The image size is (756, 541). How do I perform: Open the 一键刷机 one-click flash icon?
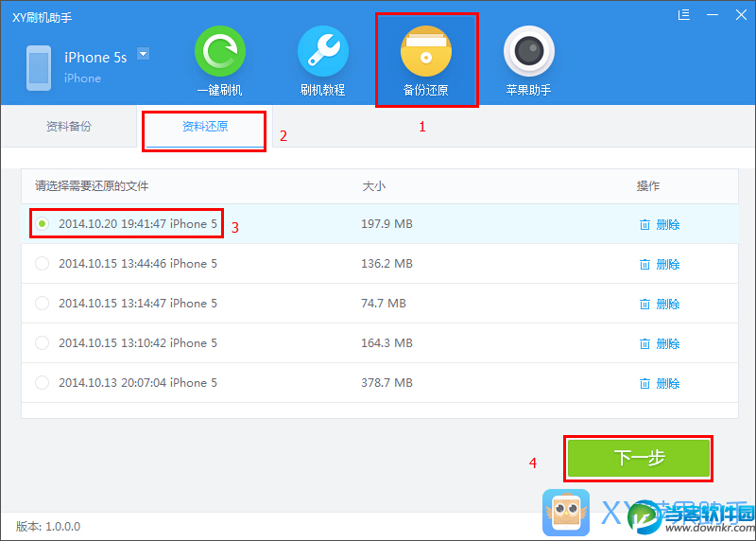(x=220, y=51)
